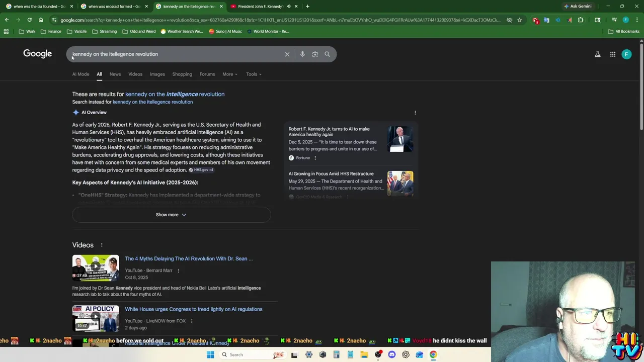Open the Work bookmarks folder
The image size is (644, 362).
pos(27,32)
